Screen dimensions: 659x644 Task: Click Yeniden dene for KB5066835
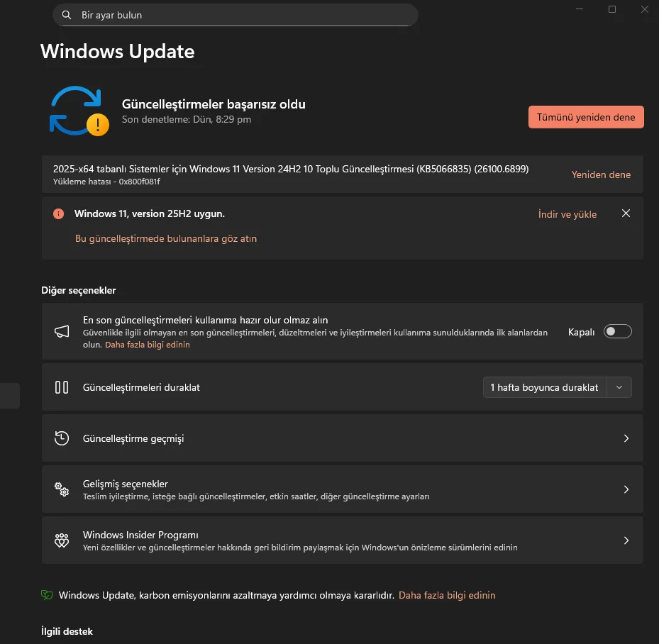601,174
